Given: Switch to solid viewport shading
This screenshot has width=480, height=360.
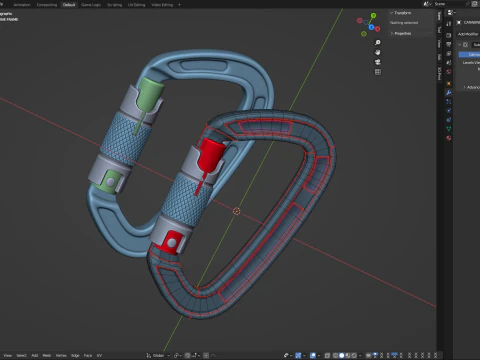Looking at the screenshot, I should [342, 355].
